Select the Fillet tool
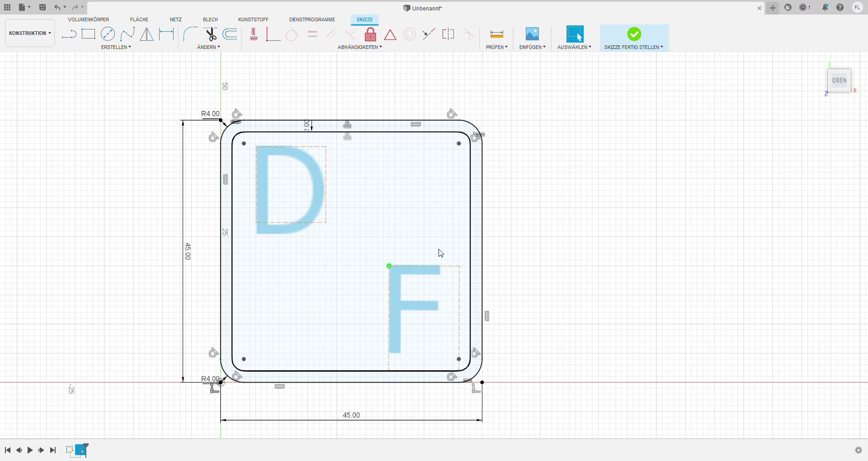The width and height of the screenshot is (868, 461). 190,34
